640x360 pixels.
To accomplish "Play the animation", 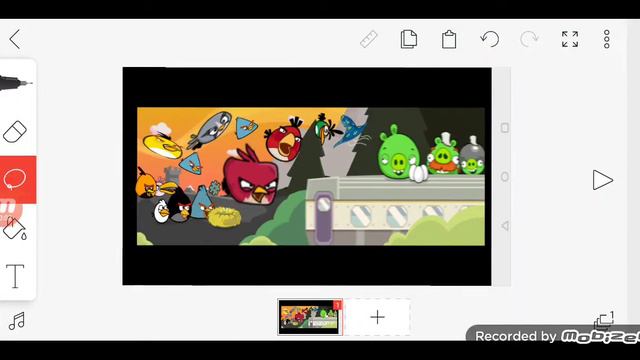I will coord(602,180).
